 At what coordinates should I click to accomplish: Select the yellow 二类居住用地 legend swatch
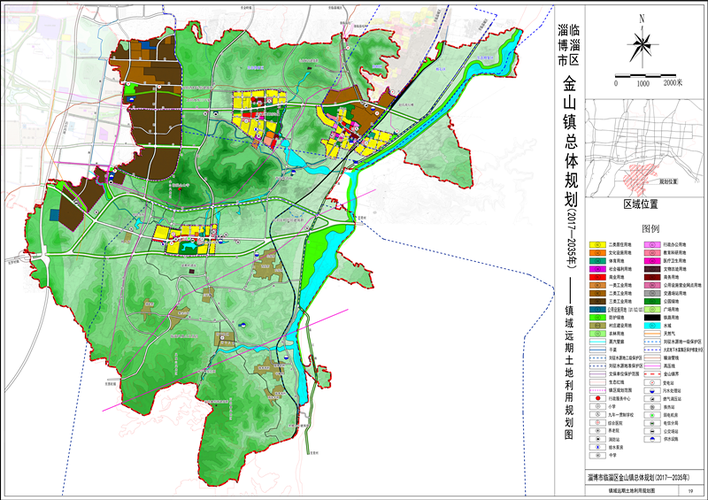[x=597, y=244]
